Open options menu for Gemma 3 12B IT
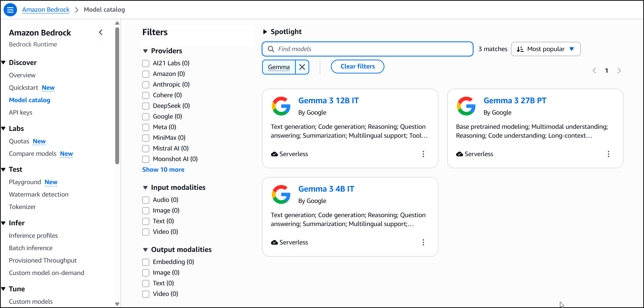644x308 pixels. (423, 154)
